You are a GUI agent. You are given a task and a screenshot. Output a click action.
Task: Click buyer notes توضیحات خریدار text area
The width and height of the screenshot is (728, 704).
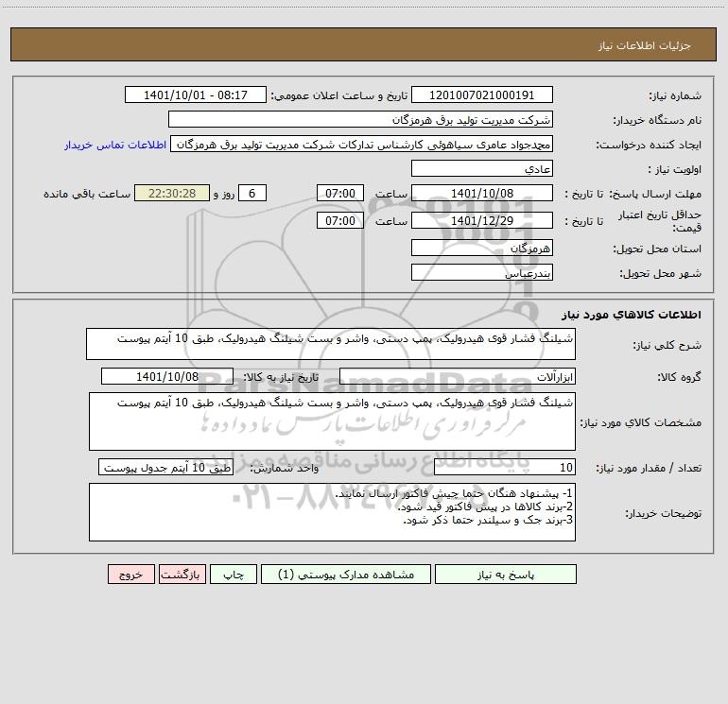coord(332,512)
